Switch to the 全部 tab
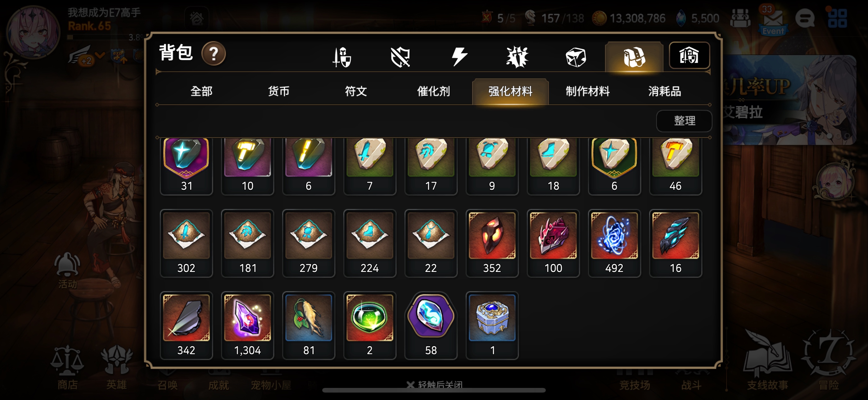Viewport: 868px width, 400px height. pos(201,91)
